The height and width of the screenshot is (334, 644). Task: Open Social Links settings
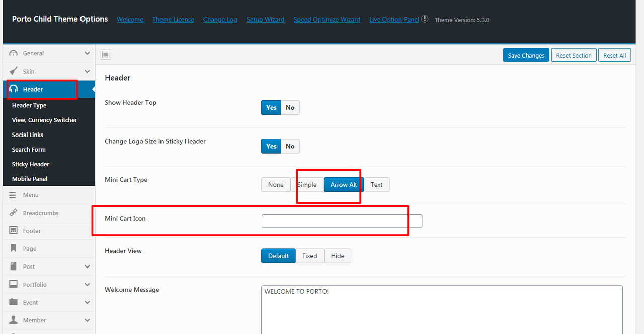[28, 135]
